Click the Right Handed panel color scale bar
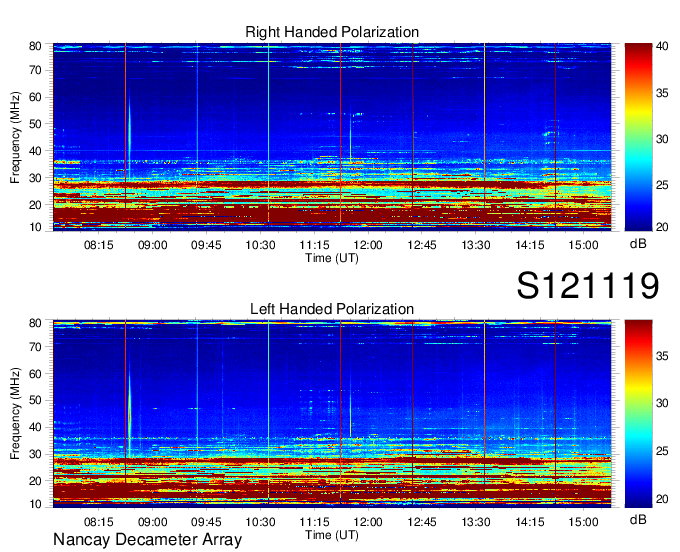680x552 pixels. (x=638, y=137)
